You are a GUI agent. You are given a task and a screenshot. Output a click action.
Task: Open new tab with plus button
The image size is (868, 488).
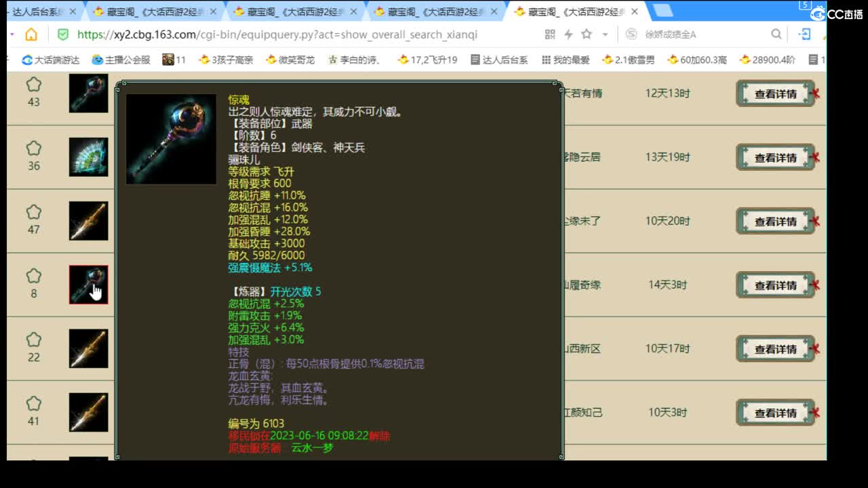pyautogui.click(x=663, y=11)
